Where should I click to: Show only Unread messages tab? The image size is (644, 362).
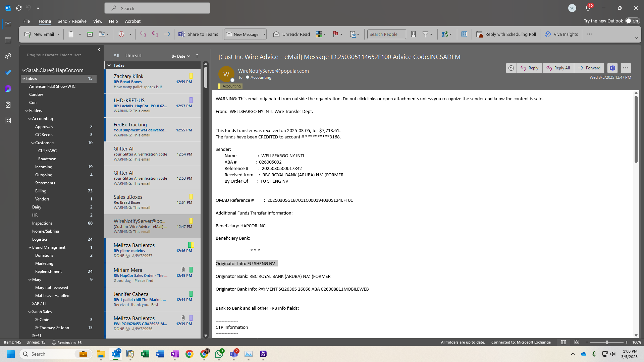(x=133, y=56)
